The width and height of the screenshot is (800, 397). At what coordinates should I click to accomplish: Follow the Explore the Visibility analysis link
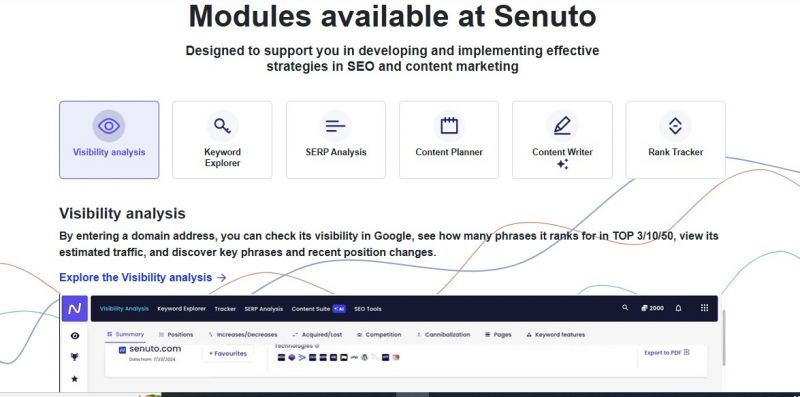coord(142,278)
